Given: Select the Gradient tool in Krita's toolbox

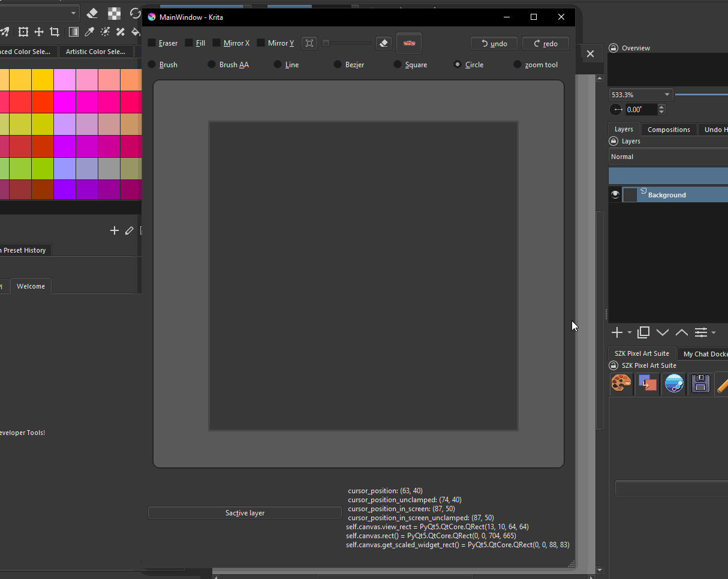Looking at the screenshot, I should pos(74,32).
